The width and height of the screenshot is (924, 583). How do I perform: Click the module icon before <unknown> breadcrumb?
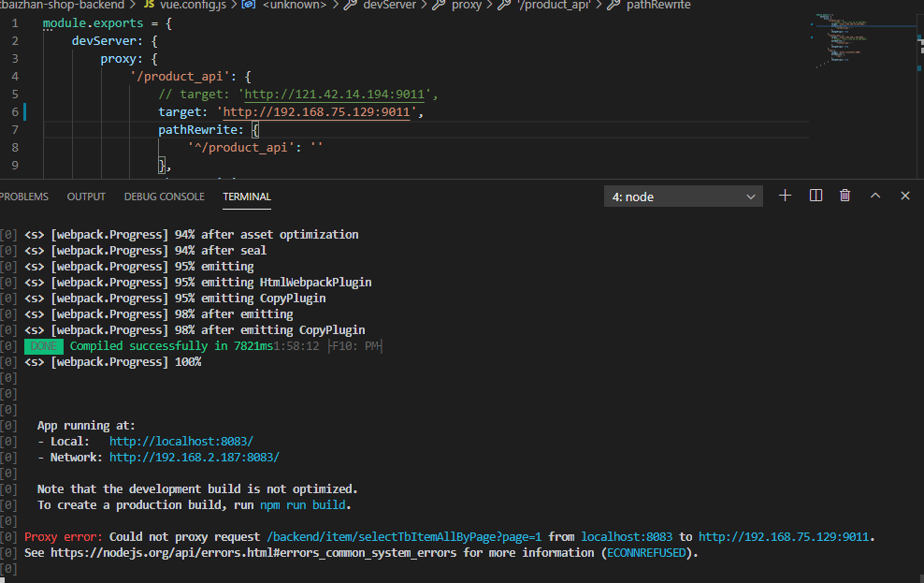pos(249,6)
